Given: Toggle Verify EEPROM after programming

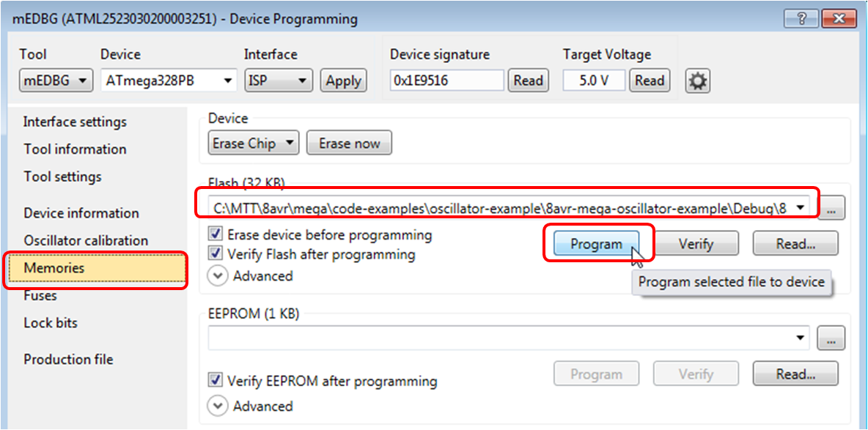Looking at the screenshot, I should pos(215,381).
